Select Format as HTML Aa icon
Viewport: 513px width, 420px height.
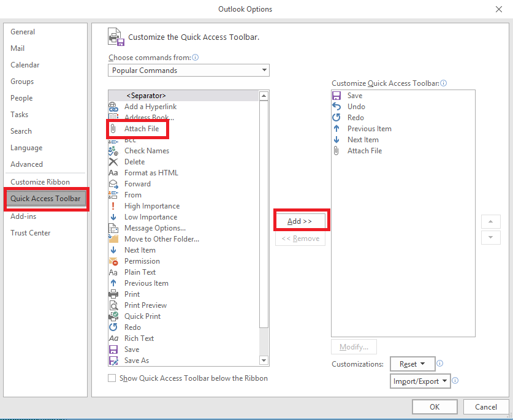pos(113,173)
